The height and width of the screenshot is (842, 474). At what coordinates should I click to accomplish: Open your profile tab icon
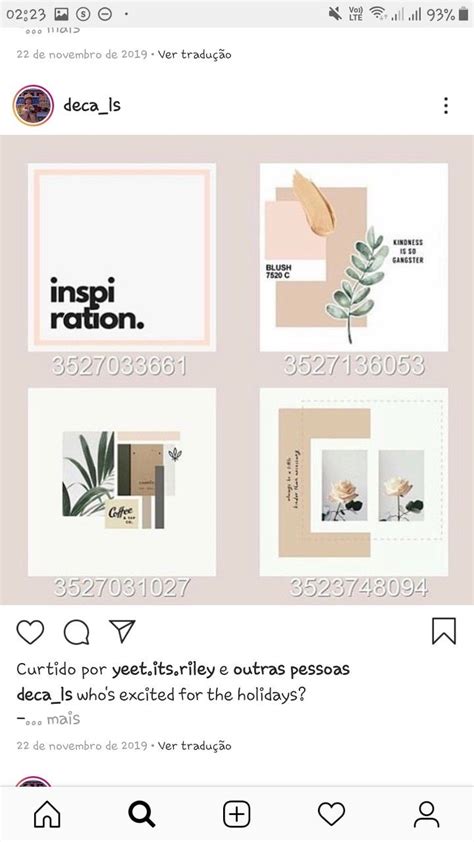(x=426, y=815)
